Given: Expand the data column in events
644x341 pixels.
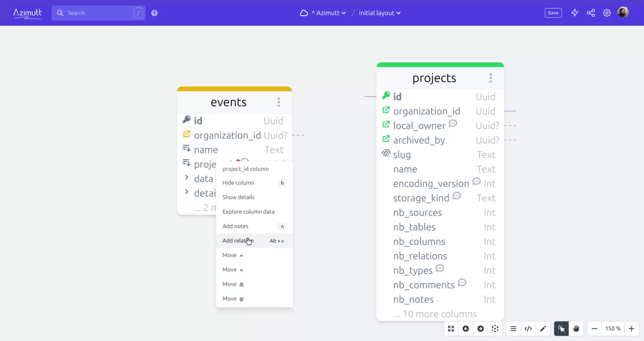Looking at the screenshot, I should pyautogui.click(x=187, y=178).
